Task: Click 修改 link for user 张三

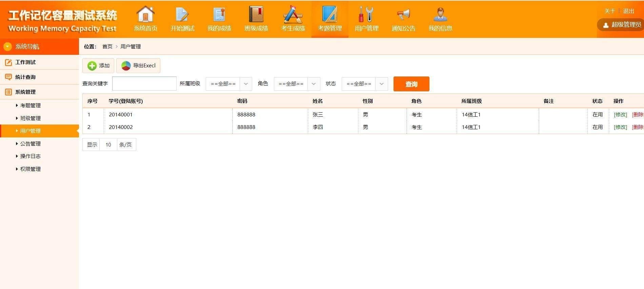Action: coord(620,115)
